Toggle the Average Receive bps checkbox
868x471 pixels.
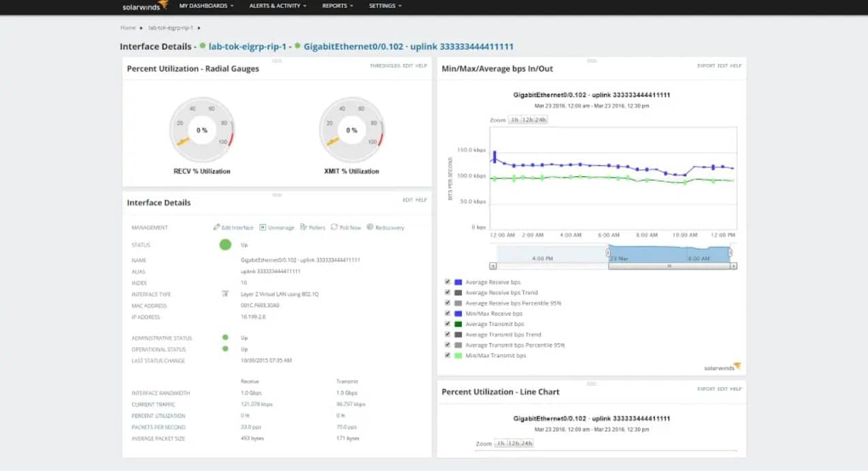(447, 282)
